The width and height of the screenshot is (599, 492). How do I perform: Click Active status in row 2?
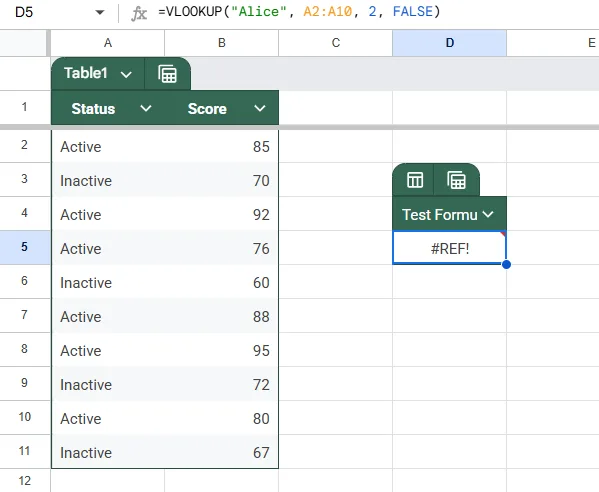click(x=108, y=147)
